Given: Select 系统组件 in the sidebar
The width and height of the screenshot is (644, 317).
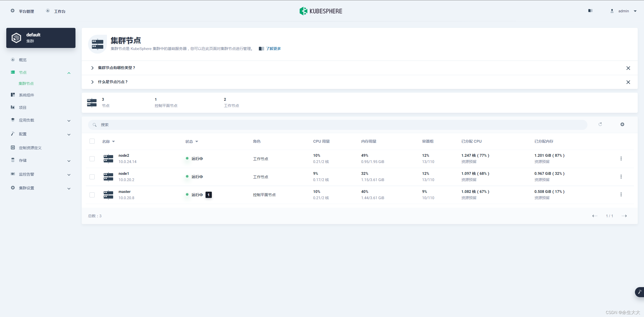Looking at the screenshot, I should [26, 95].
